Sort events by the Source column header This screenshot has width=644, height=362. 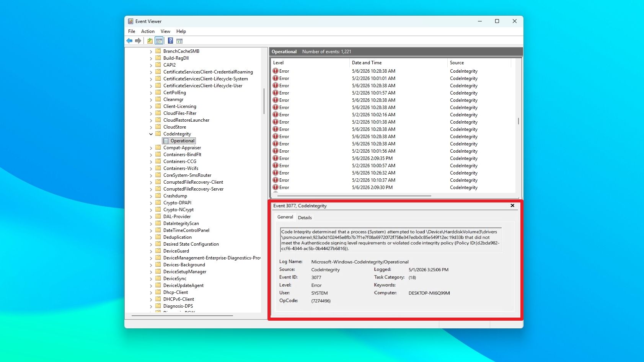[x=479, y=63]
